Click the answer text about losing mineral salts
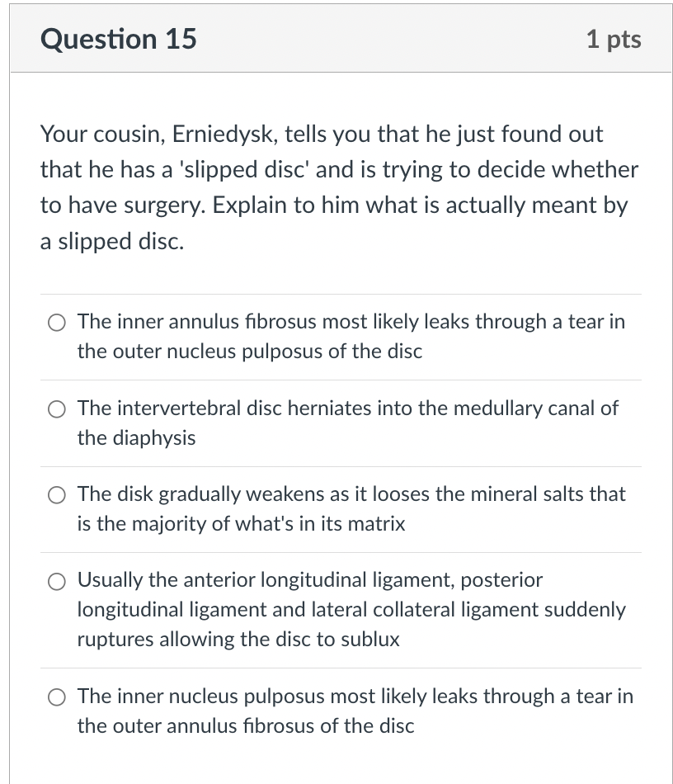Viewport: 673px width, 784px height. click(x=351, y=509)
